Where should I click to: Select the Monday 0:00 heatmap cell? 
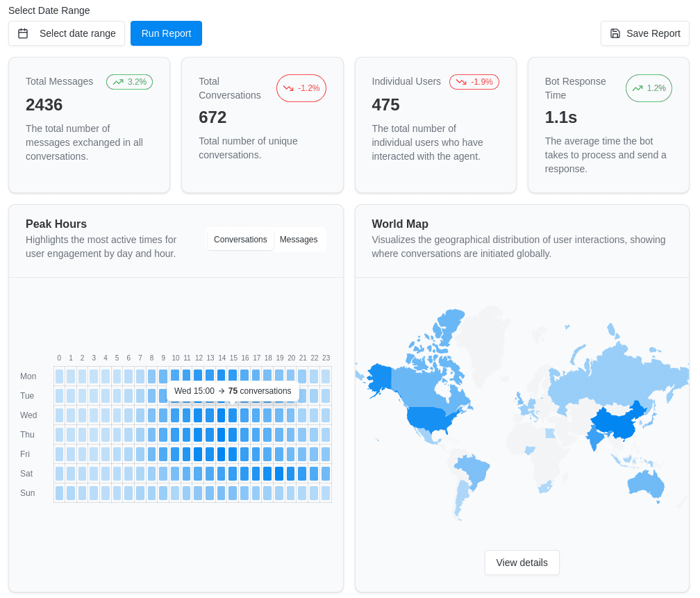click(x=59, y=376)
